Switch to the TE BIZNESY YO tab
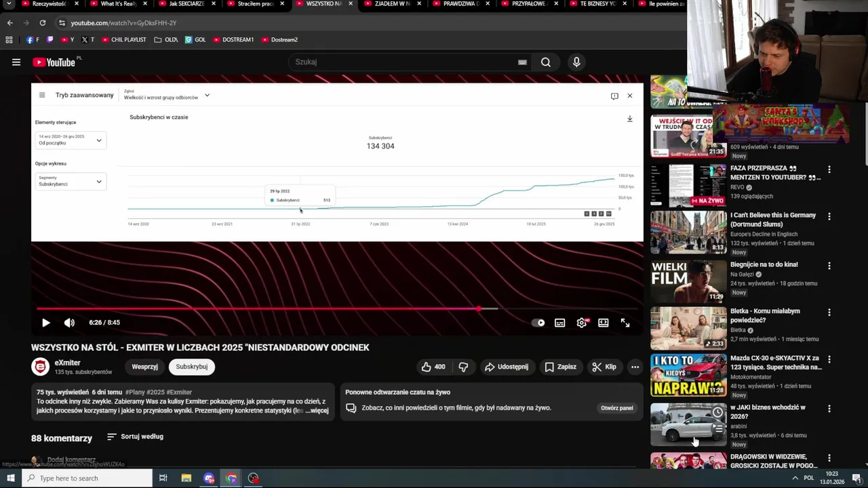 (x=597, y=4)
